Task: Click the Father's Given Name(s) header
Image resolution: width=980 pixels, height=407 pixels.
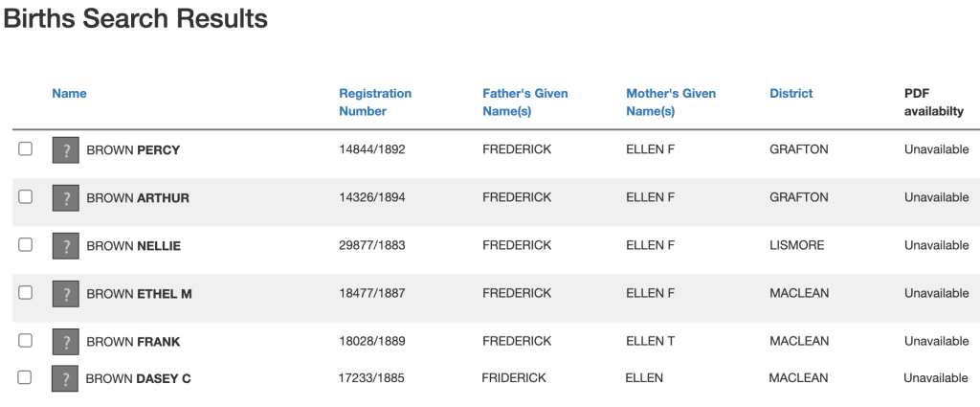Action: 524,102
